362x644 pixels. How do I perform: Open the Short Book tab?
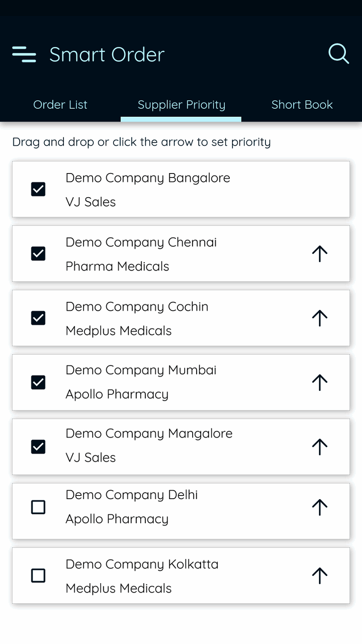(x=302, y=105)
